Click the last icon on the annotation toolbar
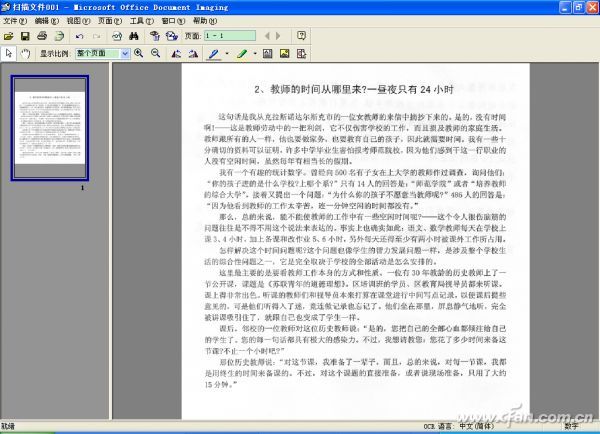This screenshot has width=600, height=434. 302,54
